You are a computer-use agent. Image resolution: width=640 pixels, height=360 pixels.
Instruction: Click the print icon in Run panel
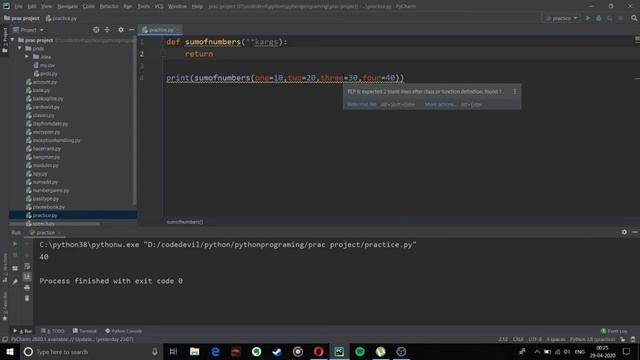[x=27, y=288]
